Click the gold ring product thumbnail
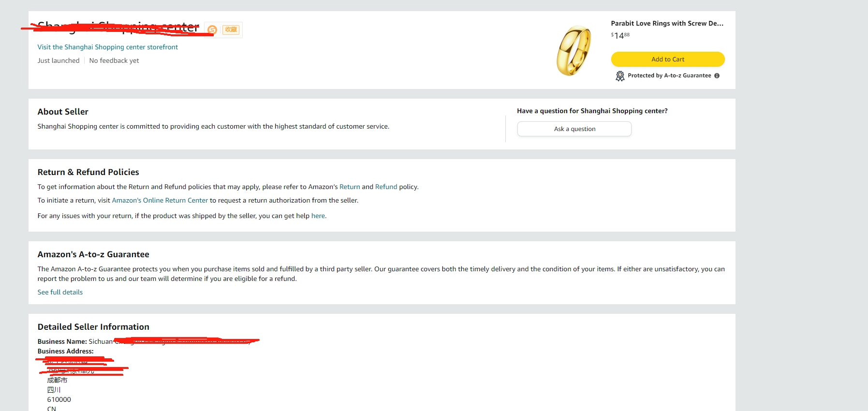The width and height of the screenshot is (868, 411). point(574,51)
